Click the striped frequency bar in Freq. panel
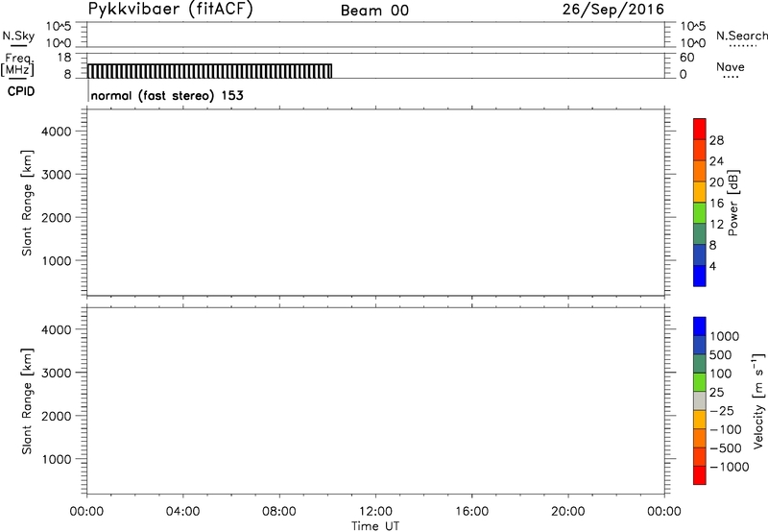 pos(209,71)
